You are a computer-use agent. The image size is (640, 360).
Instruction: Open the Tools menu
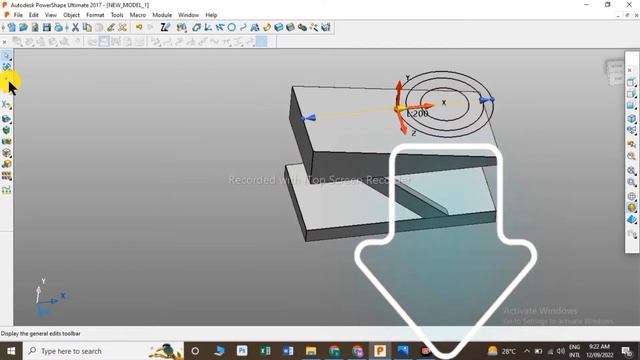point(117,15)
